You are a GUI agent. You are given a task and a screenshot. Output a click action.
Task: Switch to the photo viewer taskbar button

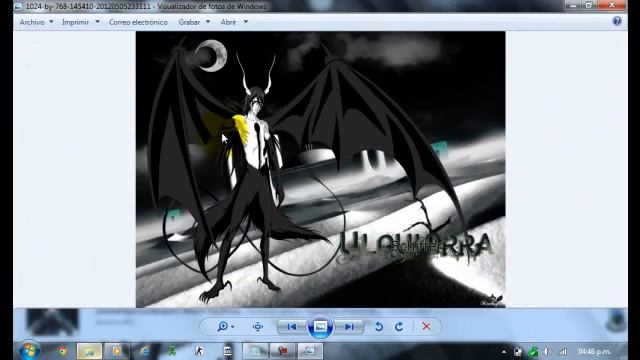pos(309,351)
